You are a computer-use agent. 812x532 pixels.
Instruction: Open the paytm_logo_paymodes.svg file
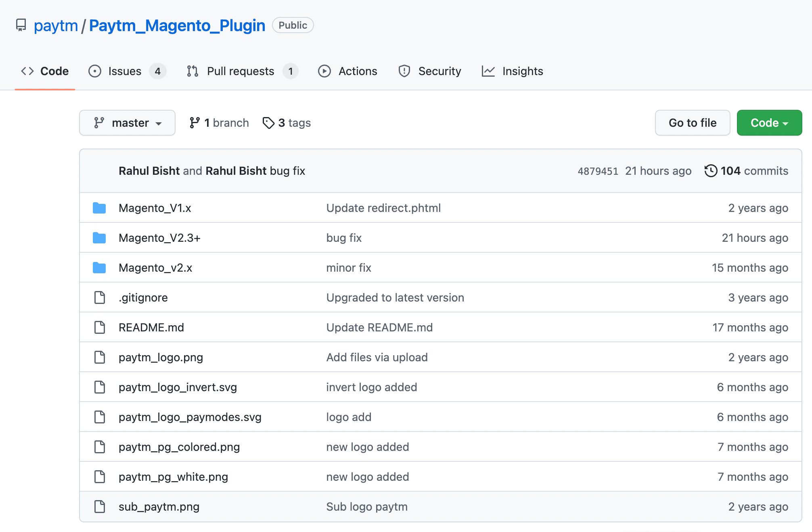tap(190, 417)
